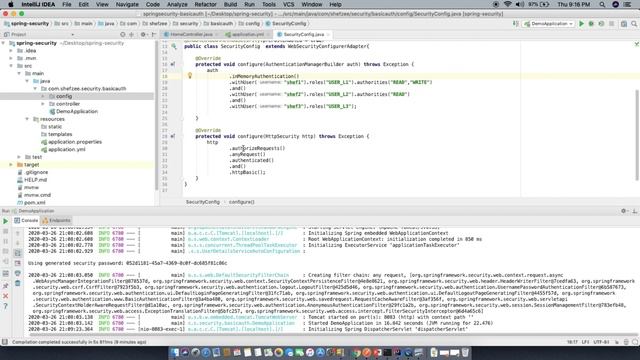Toggle scroll to end in console toolbar
640x360 pixels.
click(x=18, y=263)
